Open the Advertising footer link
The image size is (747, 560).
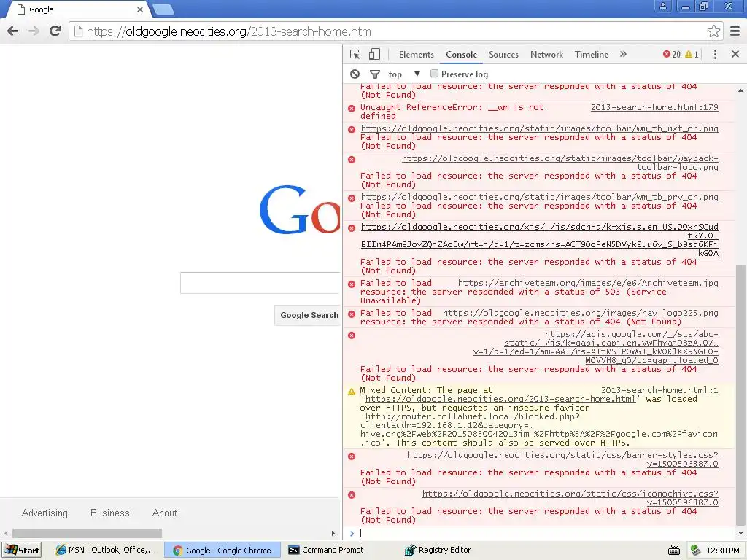click(x=44, y=513)
